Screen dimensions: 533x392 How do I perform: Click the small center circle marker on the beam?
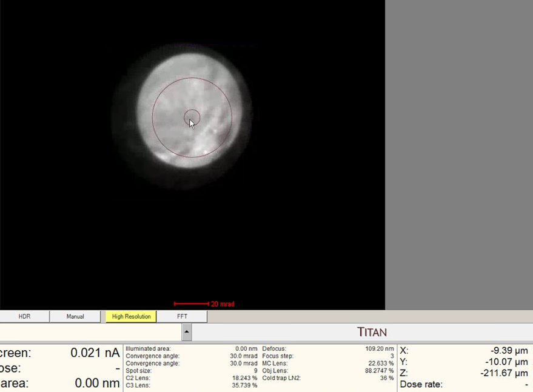tap(192, 117)
